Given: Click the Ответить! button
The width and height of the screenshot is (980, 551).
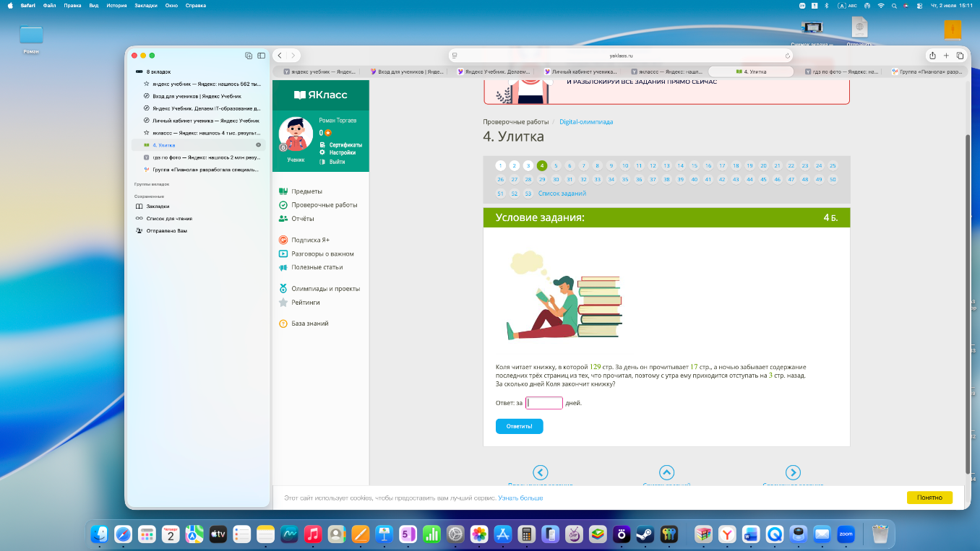Looking at the screenshot, I should (519, 426).
